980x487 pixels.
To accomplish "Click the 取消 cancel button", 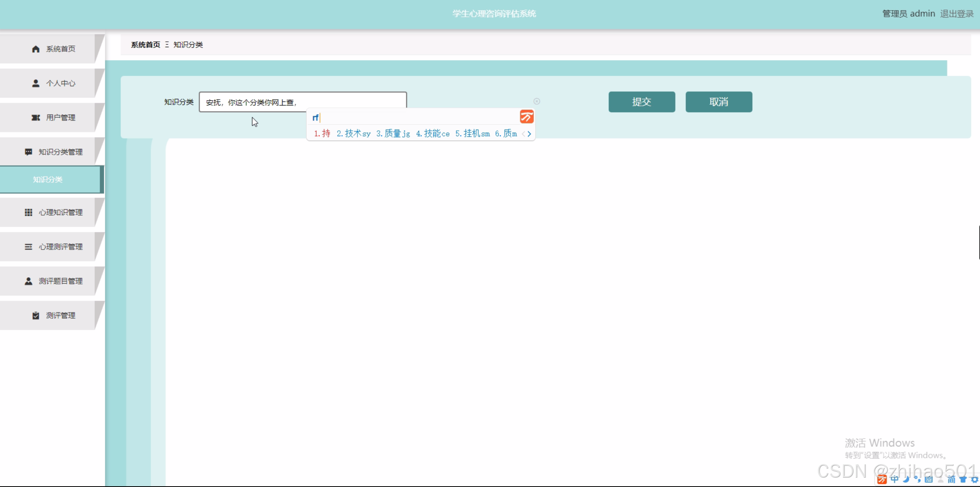I will pos(718,102).
